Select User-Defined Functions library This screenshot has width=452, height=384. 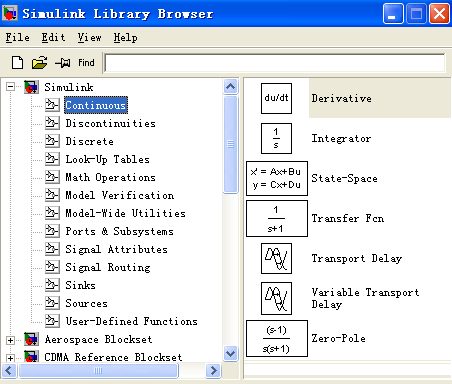coord(131,321)
